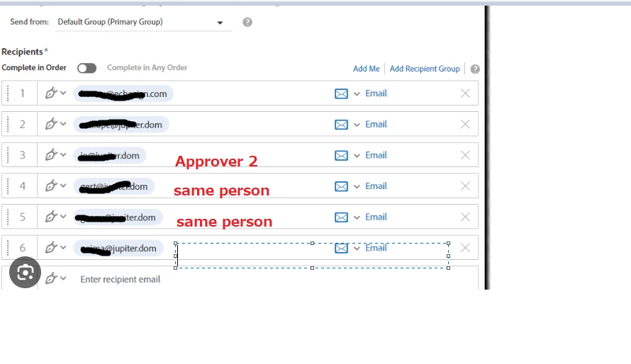This screenshot has width=631, height=364.
Task: Remove recipient 5 with the X button
Action: tap(465, 217)
